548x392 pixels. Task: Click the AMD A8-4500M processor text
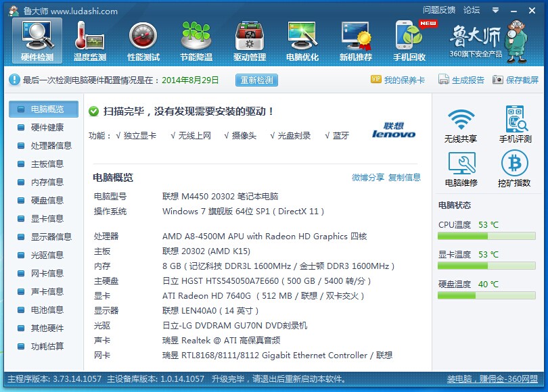(x=265, y=237)
